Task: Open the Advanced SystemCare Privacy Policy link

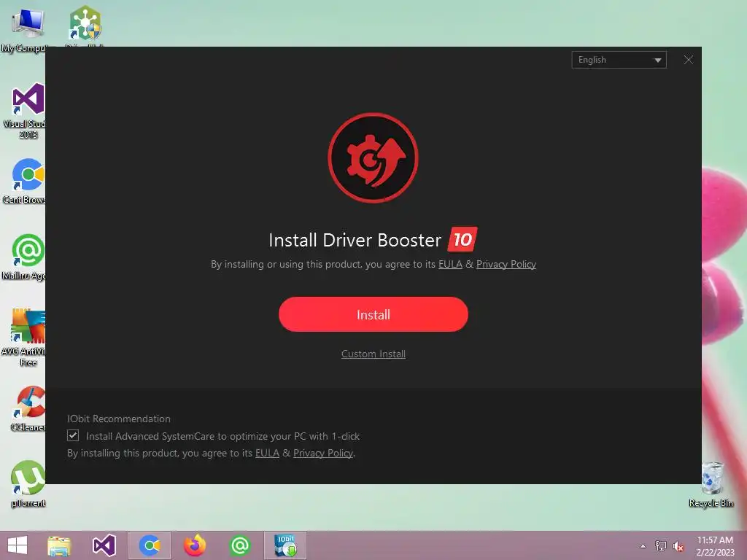Action: (x=323, y=453)
